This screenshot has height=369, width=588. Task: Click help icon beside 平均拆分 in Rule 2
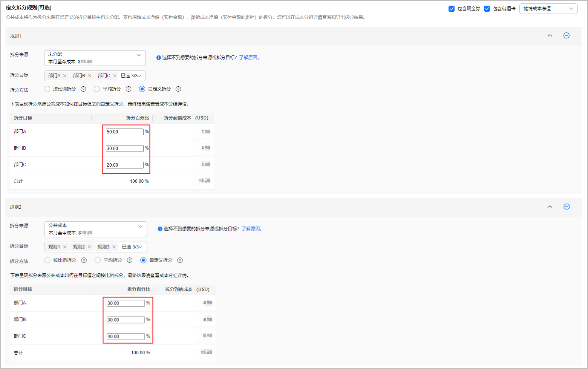tap(130, 260)
